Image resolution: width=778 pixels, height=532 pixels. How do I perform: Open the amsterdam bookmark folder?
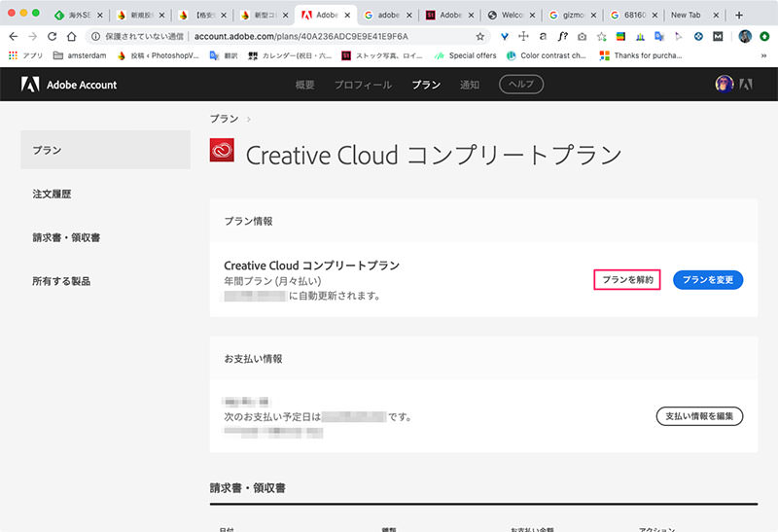pyautogui.click(x=80, y=55)
